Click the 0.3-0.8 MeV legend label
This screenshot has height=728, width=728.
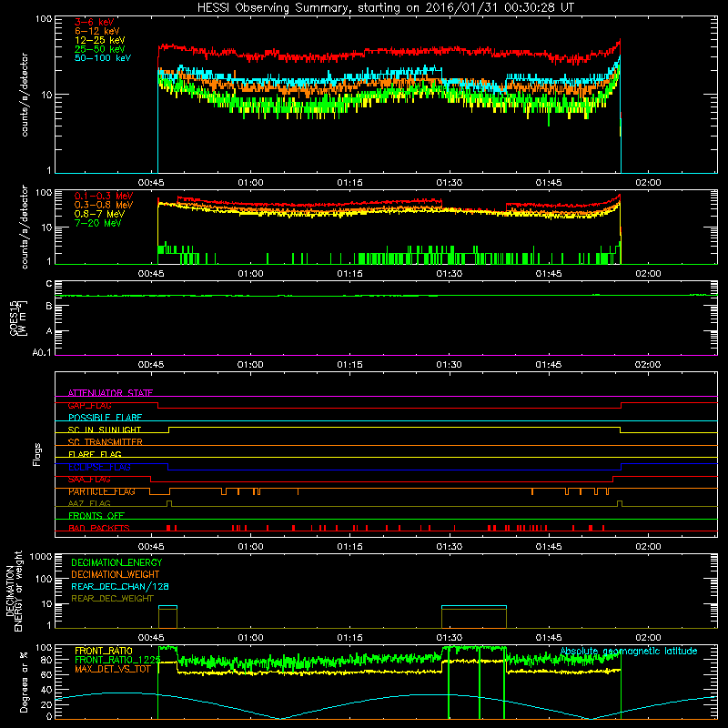click(x=104, y=205)
